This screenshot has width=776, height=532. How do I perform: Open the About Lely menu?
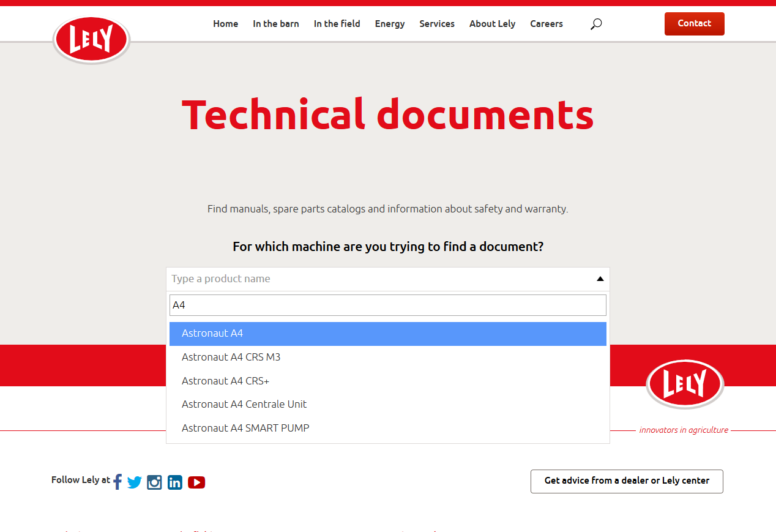[x=493, y=24]
